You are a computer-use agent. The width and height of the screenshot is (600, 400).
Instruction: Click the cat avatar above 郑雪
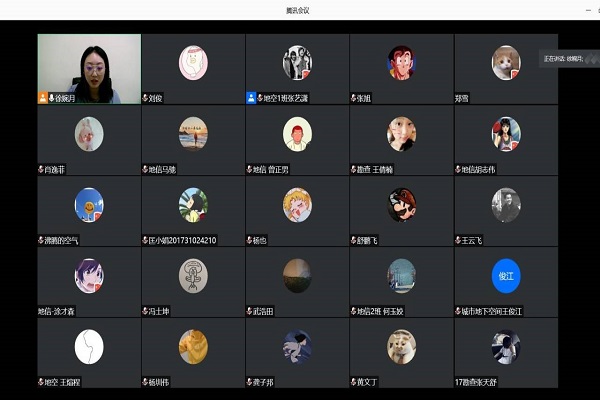pos(506,62)
